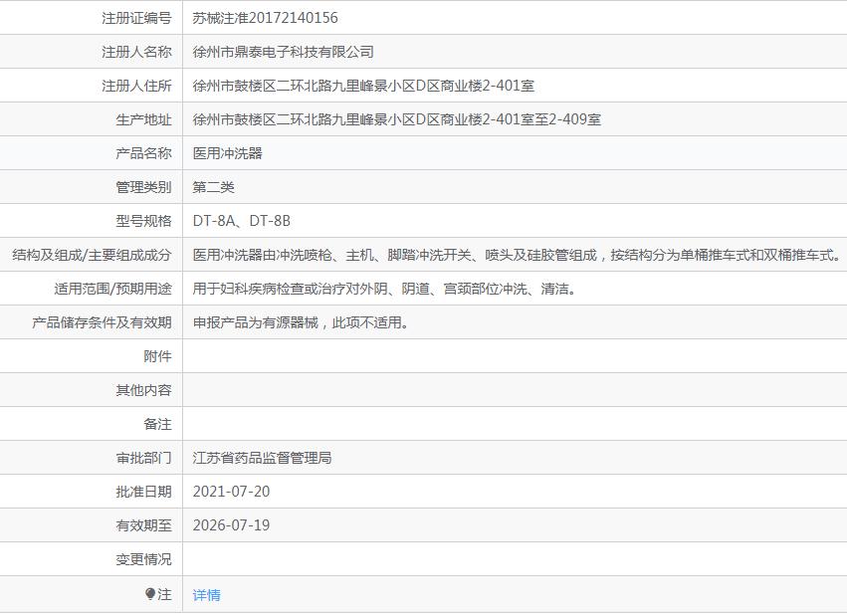Click the 结构及组成/主要组成成分 label

pos(92,255)
